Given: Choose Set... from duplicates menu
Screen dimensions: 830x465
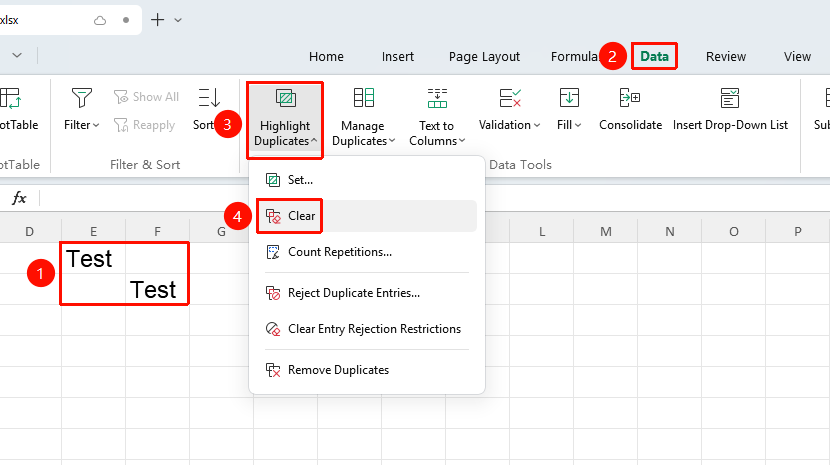Looking at the screenshot, I should click(366, 180).
